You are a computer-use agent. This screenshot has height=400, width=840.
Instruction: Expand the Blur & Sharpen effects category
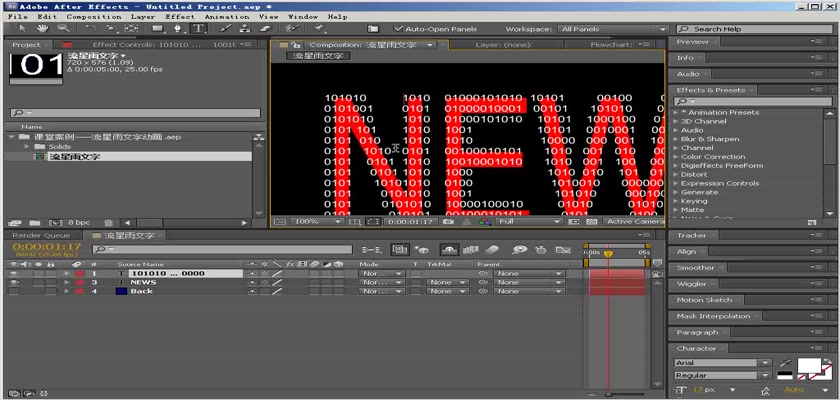(676, 139)
